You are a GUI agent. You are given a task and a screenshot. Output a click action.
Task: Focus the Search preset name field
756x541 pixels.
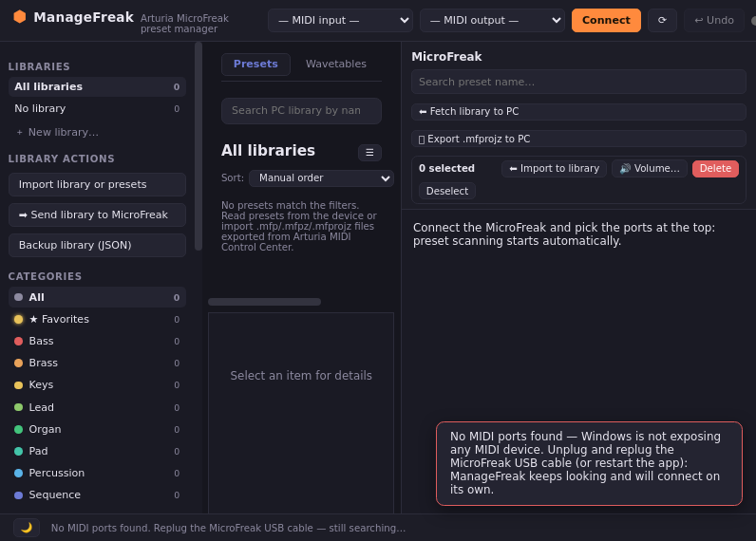578,82
